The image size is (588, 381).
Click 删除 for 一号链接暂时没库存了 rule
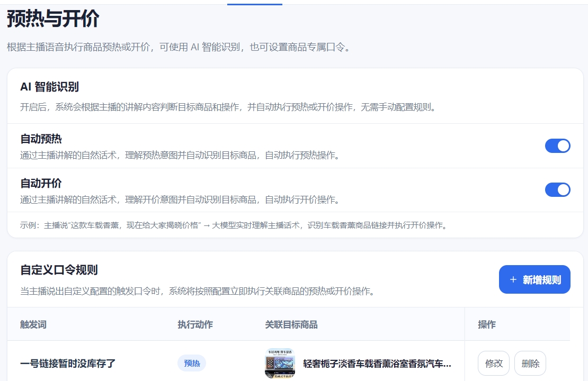tap(530, 363)
